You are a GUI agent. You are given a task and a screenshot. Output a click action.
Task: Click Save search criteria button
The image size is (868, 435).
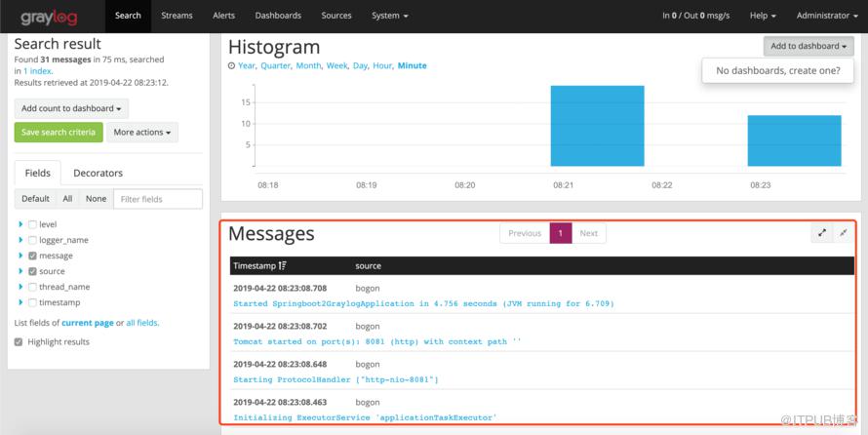(x=59, y=133)
